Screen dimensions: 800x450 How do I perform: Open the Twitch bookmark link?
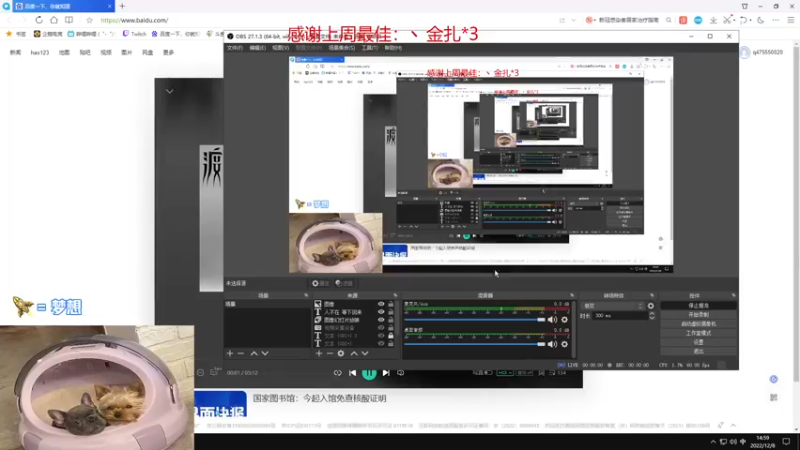click(134, 34)
